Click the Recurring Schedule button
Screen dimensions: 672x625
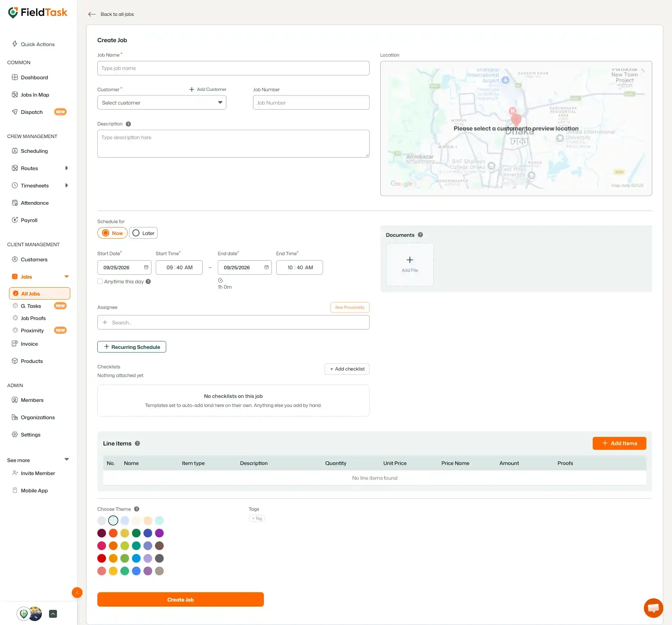coord(132,347)
